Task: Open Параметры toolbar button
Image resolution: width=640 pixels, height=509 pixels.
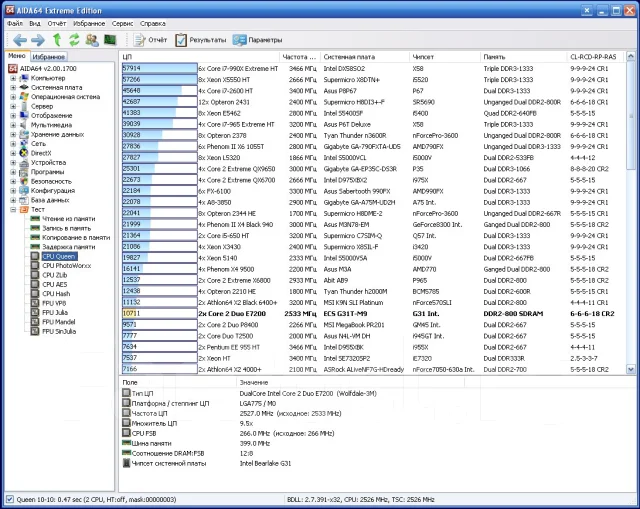Action: (258, 40)
